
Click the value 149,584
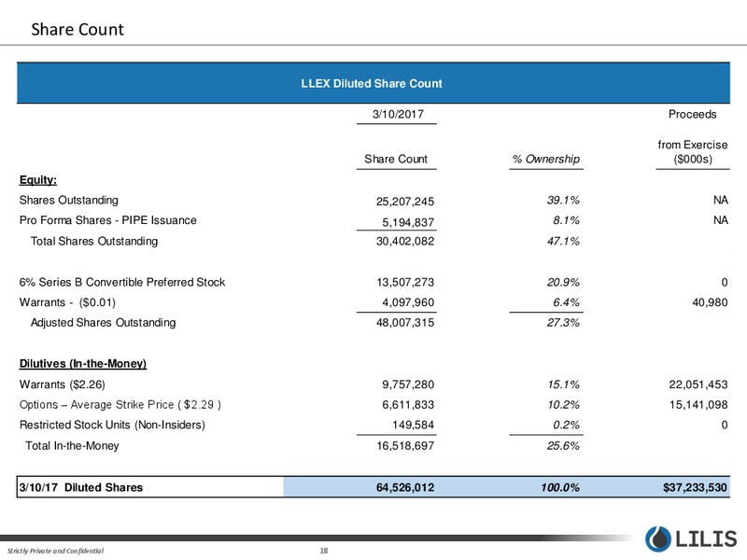coord(413,426)
